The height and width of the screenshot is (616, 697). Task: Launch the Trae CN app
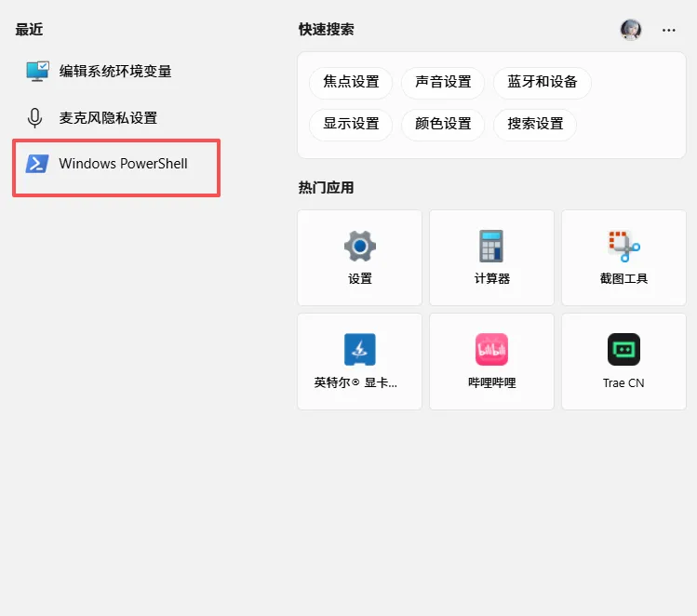(x=623, y=361)
